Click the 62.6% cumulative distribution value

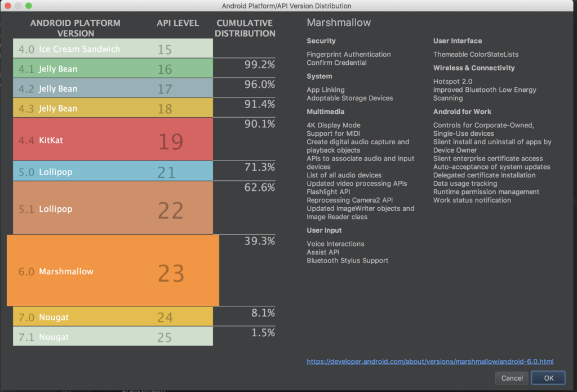(x=259, y=188)
